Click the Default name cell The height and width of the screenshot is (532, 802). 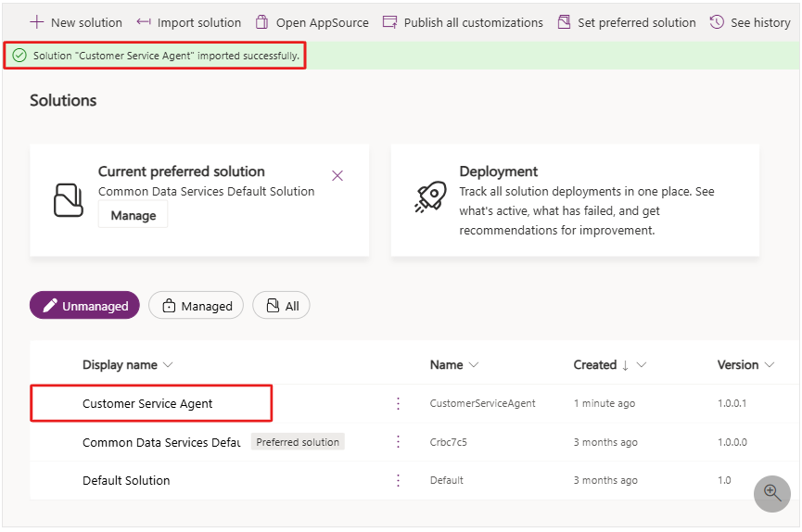pyautogui.click(x=447, y=480)
